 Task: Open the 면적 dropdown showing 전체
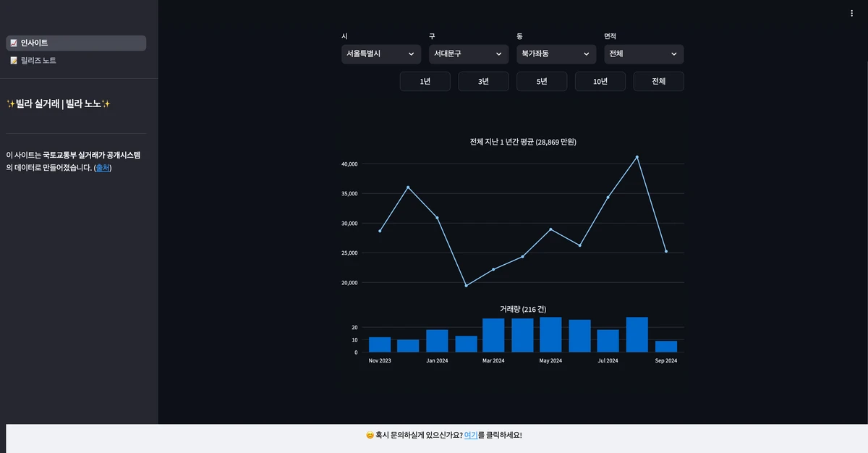point(644,54)
